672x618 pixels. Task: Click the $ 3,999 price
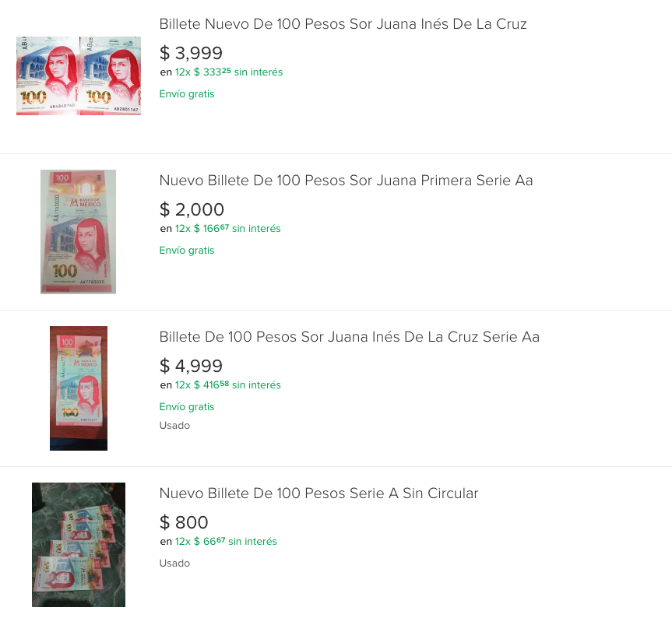click(x=191, y=54)
